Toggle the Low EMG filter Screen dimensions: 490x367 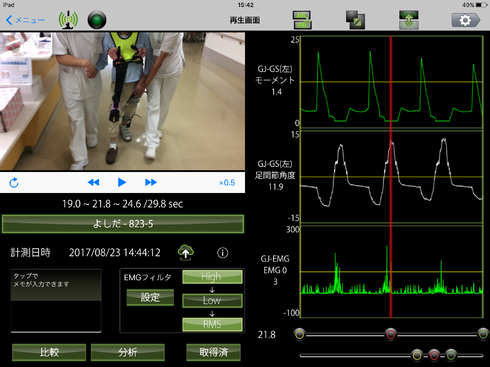(212, 300)
